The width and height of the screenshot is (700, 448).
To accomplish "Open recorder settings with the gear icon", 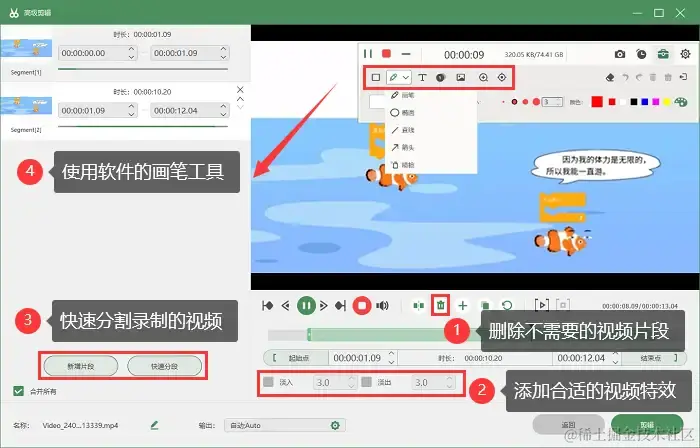I will 685,54.
